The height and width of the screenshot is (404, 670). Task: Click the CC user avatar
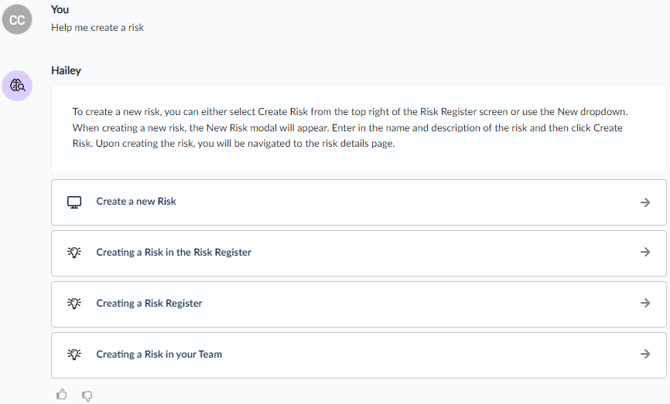[17, 18]
